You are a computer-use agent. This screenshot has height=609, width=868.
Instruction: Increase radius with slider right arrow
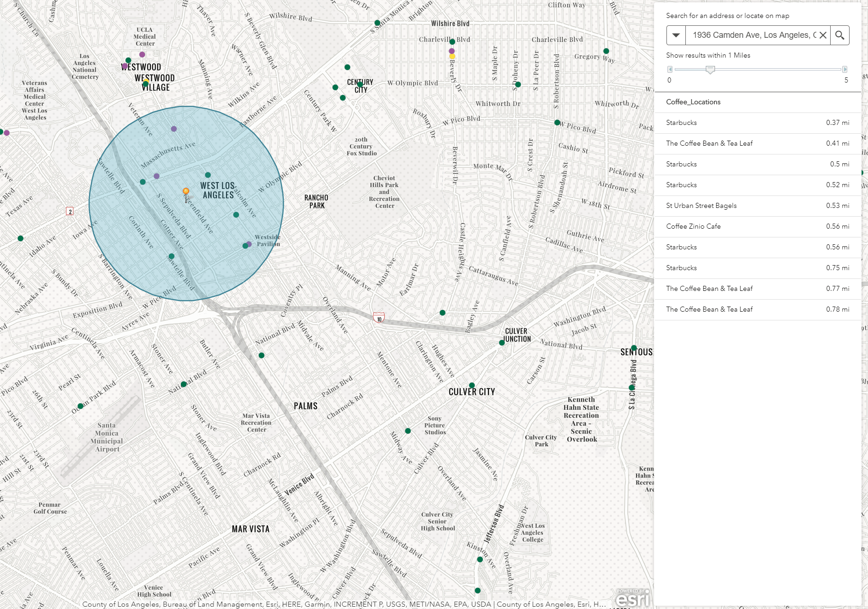pyautogui.click(x=844, y=70)
